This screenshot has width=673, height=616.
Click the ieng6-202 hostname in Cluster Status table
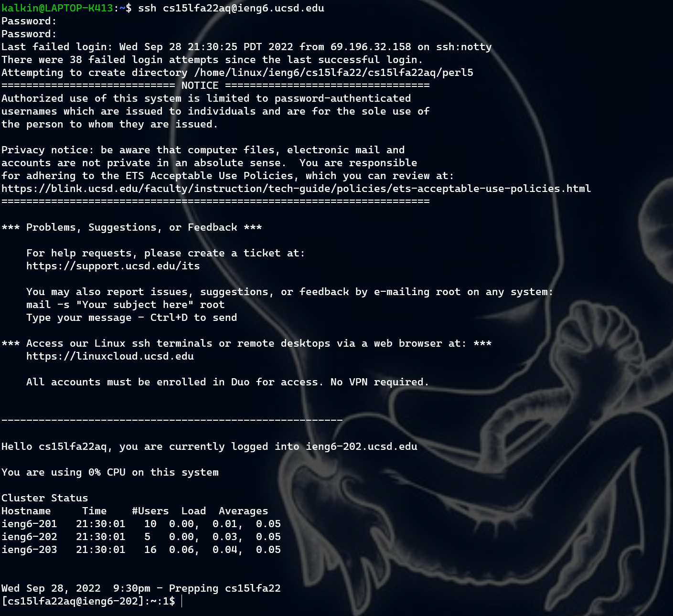(29, 537)
